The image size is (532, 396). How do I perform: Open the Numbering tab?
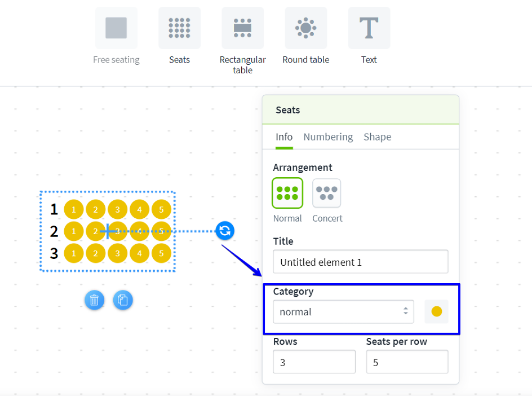(328, 137)
